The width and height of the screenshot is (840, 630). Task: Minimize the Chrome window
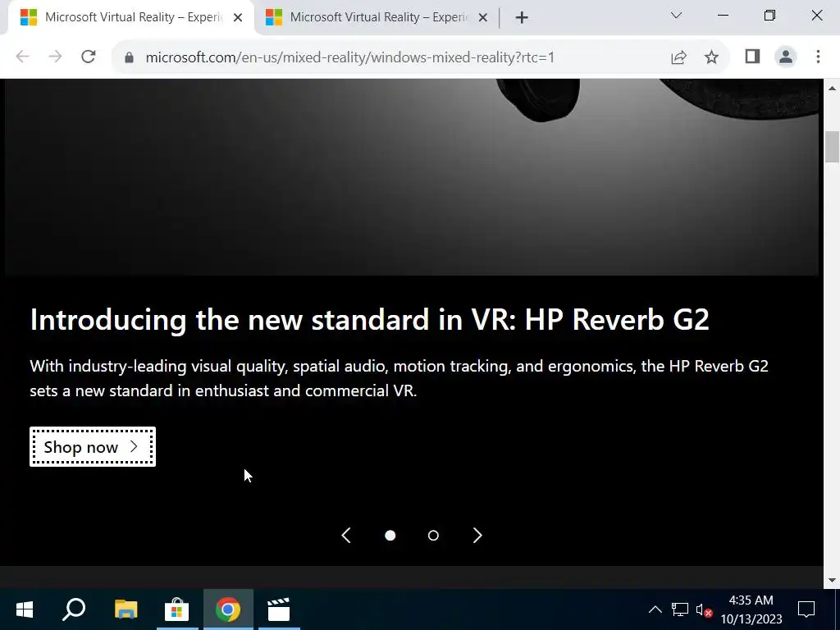pyautogui.click(x=724, y=16)
